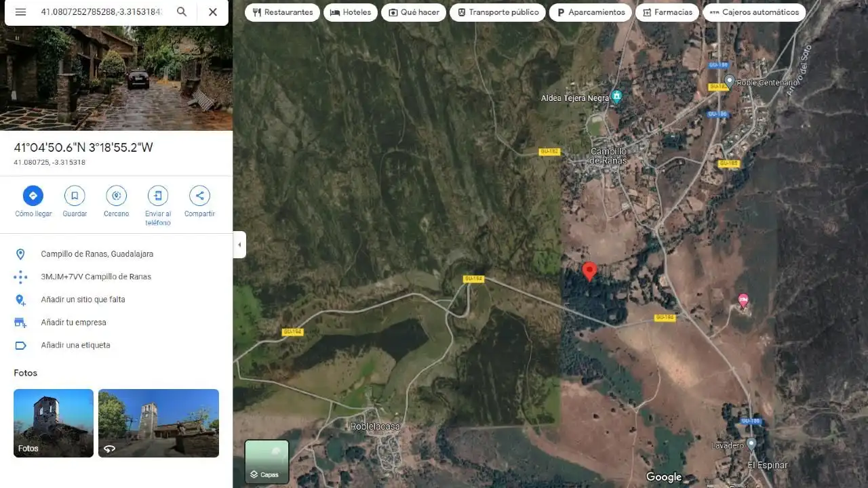The image size is (868, 488).
Task: Share the place via Compartir icon
Action: click(199, 196)
